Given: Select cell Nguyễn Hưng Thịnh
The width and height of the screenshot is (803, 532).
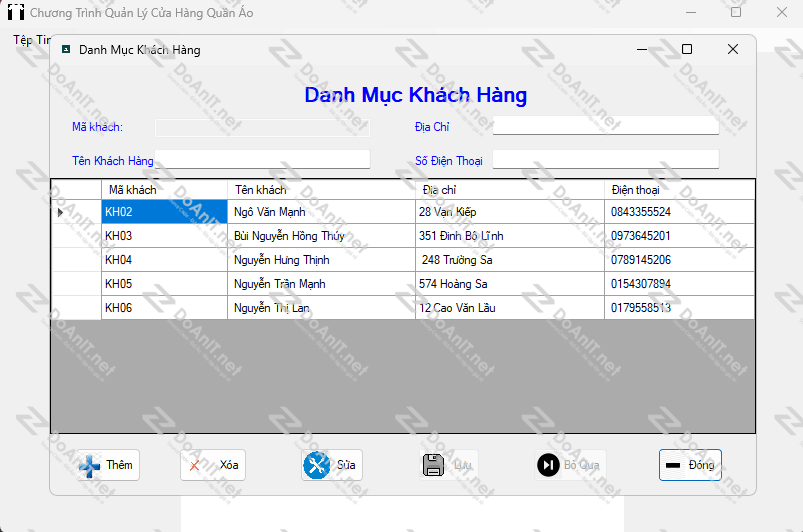Looking at the screenshot, I should [x=321, y=260].
